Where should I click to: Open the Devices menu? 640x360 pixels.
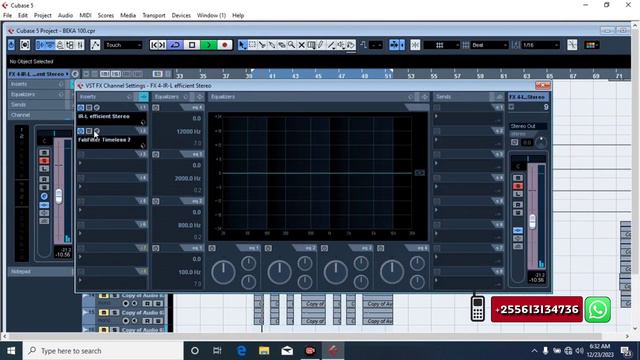(181, 16)
